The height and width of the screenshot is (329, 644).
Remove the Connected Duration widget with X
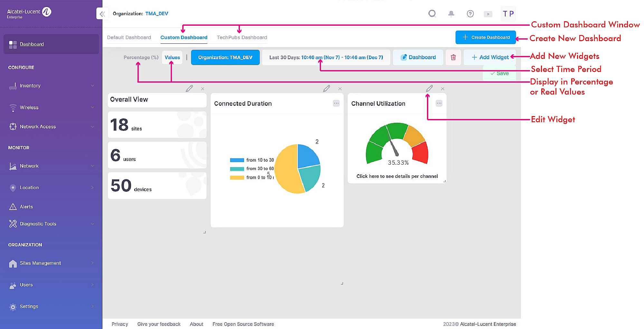[x=340, y=89]
